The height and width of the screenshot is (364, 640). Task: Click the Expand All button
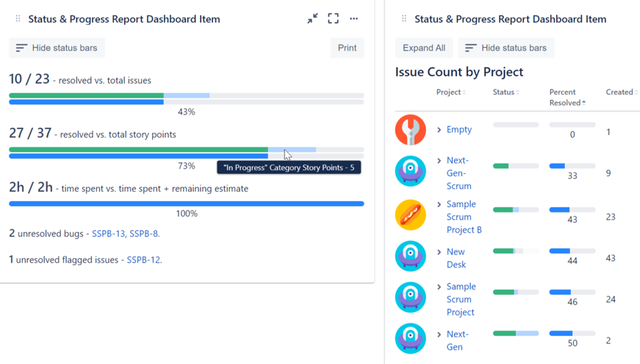[x=424, y=48]
